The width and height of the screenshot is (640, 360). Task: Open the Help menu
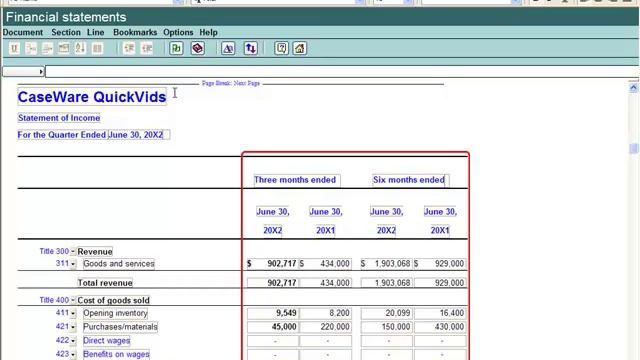pos(208,32)
